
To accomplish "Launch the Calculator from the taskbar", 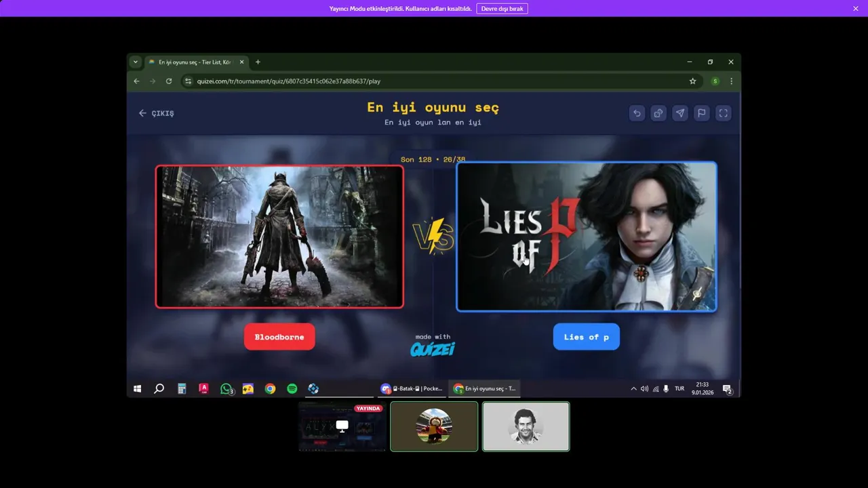I will tap(182, 389).
